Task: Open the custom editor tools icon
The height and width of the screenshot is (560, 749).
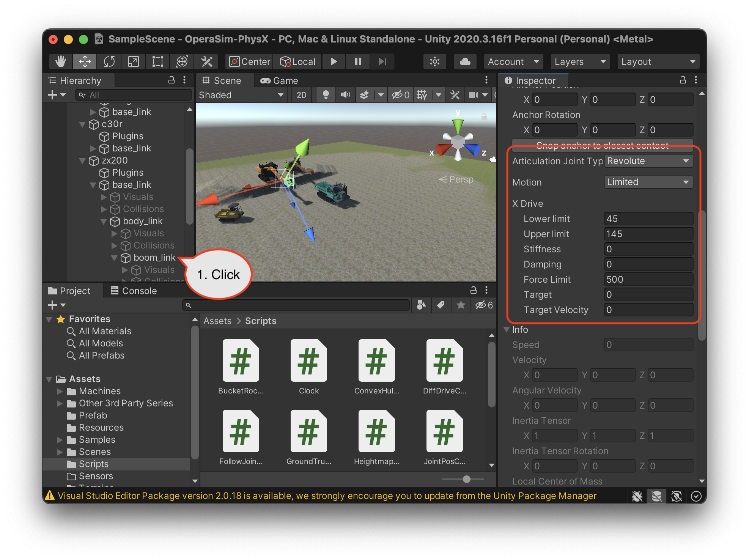Action: tap(207, 61)
